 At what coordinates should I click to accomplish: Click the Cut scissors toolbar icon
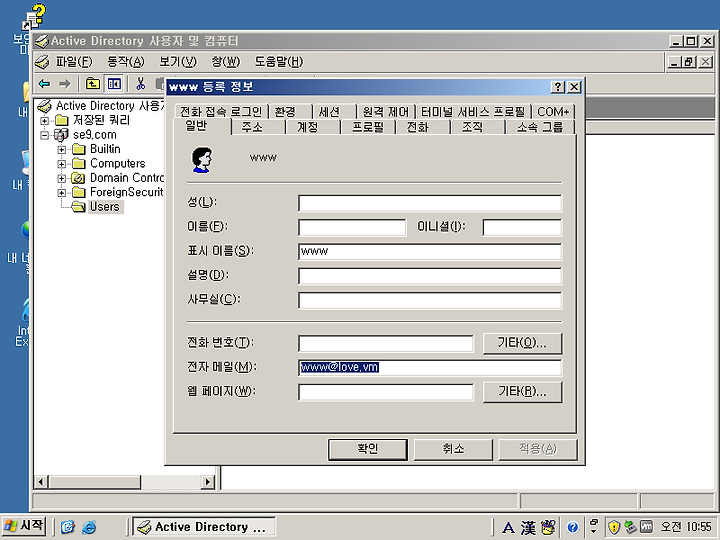[141, 84]
